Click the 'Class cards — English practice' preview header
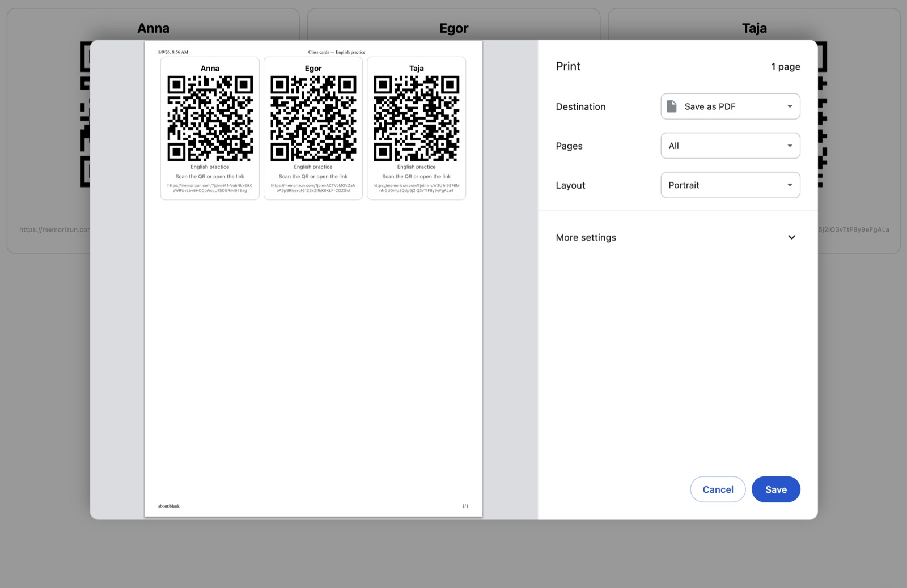Viewport: 907px width, 588px height. tap(337, 52)
